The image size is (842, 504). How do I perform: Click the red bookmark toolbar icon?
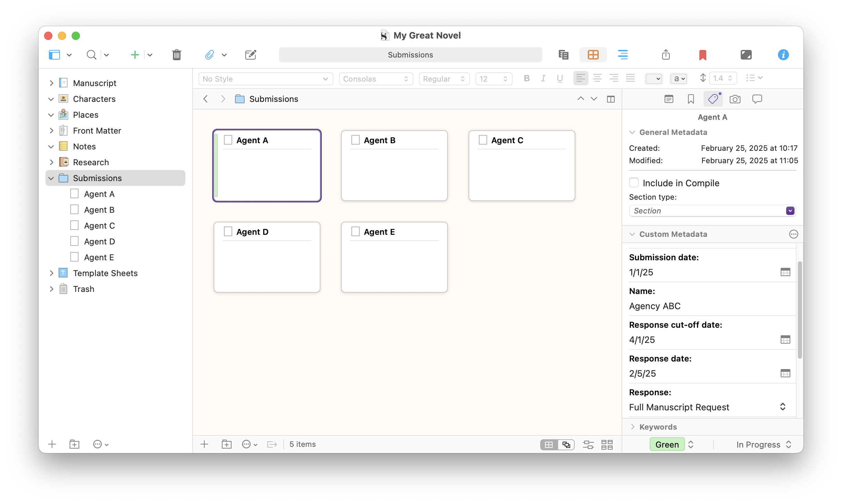click(x=702, y=55)
